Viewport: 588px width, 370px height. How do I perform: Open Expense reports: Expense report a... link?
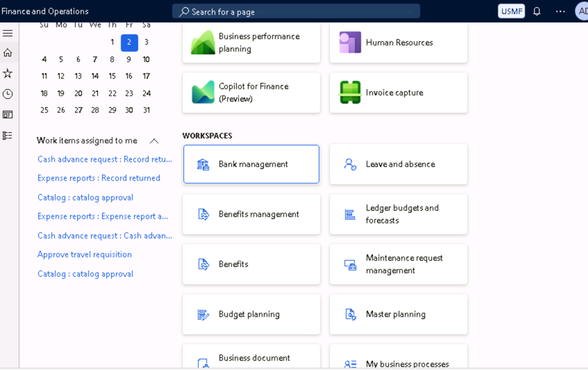tap(103, 216)
